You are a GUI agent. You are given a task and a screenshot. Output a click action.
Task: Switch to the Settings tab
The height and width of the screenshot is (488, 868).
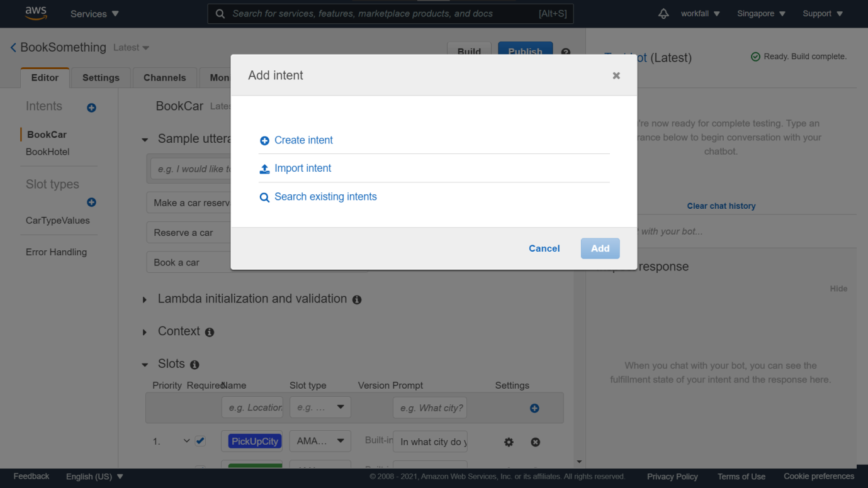pos(101,77)
